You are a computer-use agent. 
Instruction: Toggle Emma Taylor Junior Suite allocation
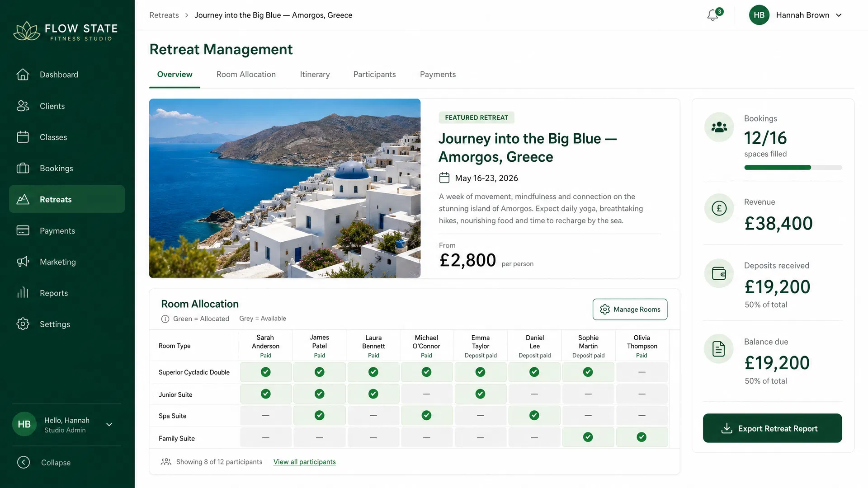(481, 394)
